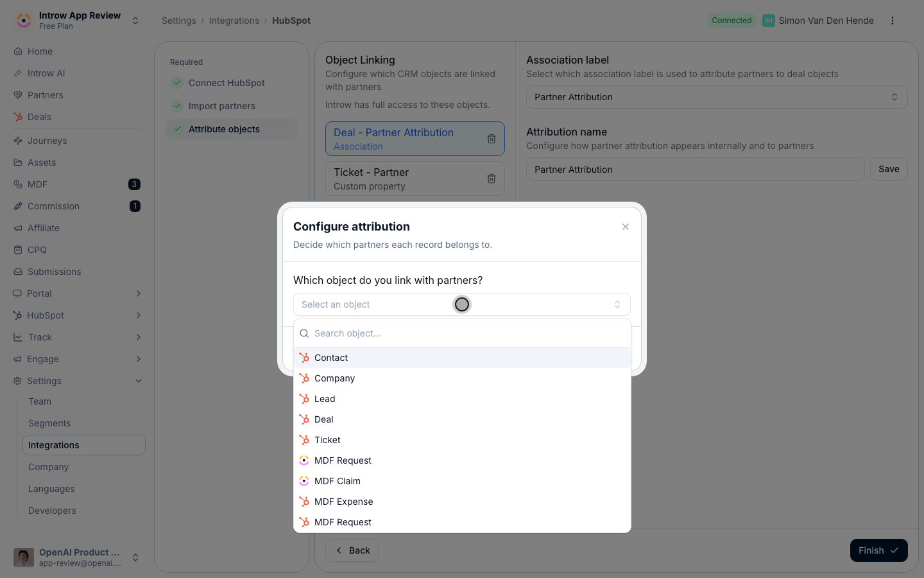Click the CPQ icon in sidebar
924x578 pixels.
tap(18, 250)
